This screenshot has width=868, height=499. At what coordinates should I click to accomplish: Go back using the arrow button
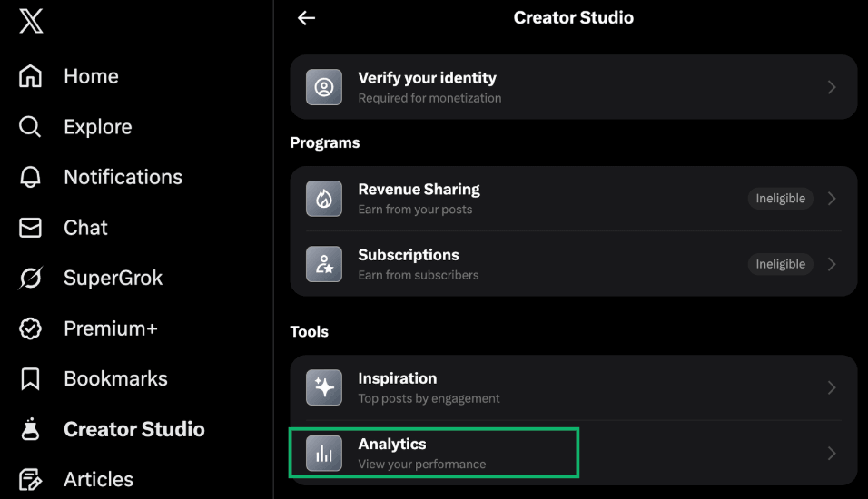point(307,18)
